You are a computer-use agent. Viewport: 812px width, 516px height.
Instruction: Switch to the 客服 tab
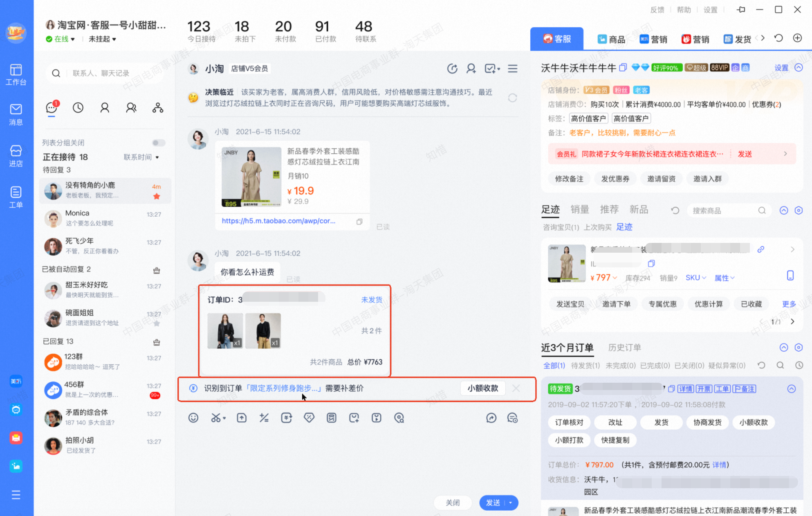click(557, 39)
